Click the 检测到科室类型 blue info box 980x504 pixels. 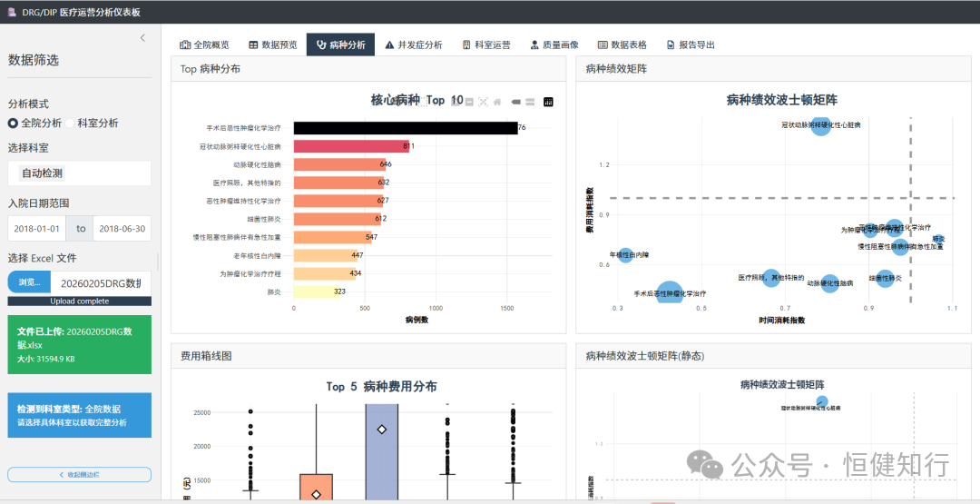point(79,415)
